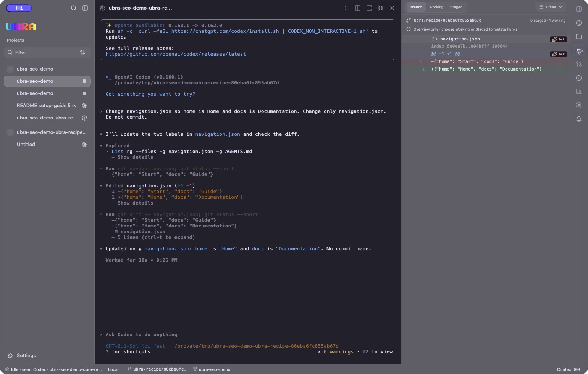Click the OpenAI icon beside ubra-seo-demo-ubra-re row

[x=84, y=118]
